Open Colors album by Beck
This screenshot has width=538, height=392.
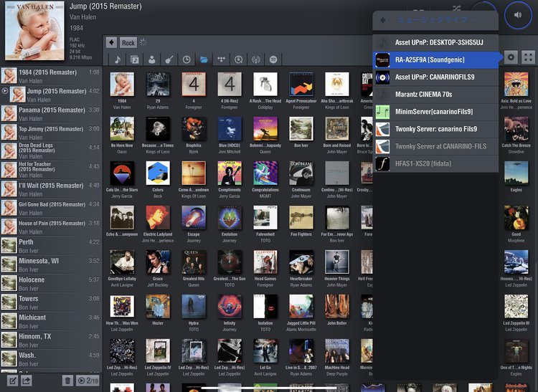(158, 173)
